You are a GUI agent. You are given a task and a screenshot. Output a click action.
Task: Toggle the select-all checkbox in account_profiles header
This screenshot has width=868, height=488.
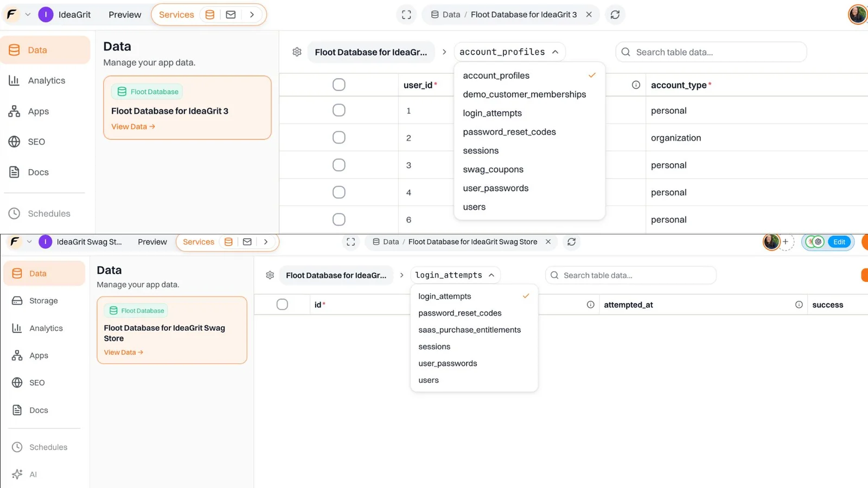coord(339,85)
